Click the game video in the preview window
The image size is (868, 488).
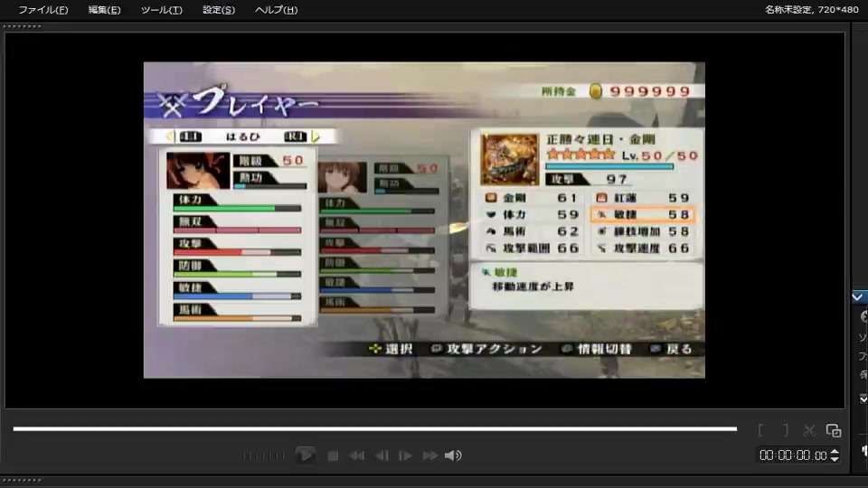pos(424,221)
